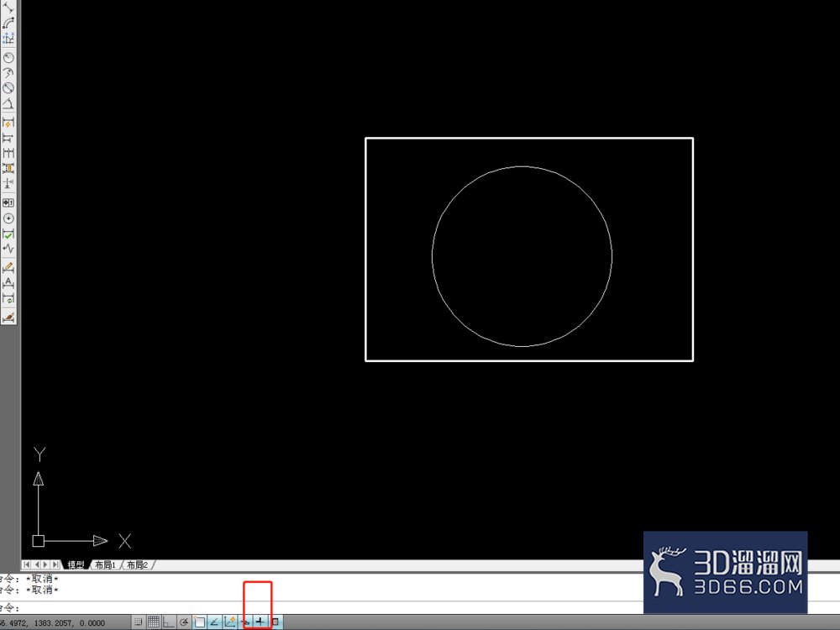The width and height of the screenshot is (840, 630).
Task: Toggle Dynamic UCS in status bar
Action: pyautogui.click(x=230, y=622)
